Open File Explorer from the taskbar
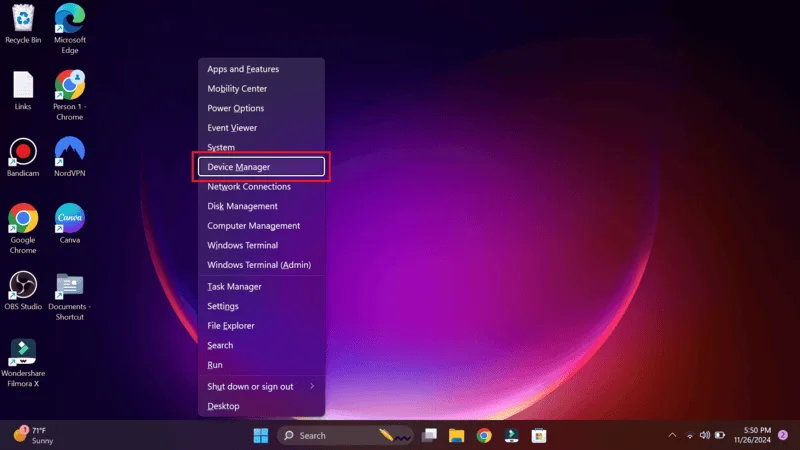The height and width of the screenshot is (450, 800). coord(456,436)
